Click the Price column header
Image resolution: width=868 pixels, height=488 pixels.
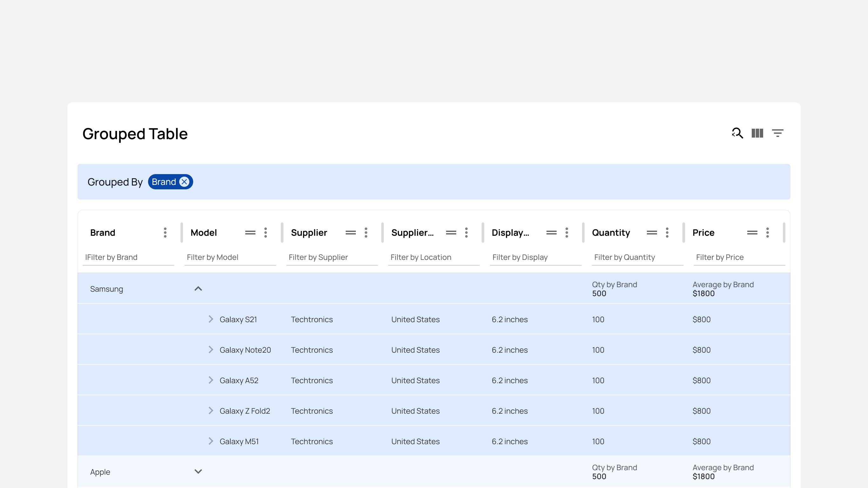click(x=703, y=233)
